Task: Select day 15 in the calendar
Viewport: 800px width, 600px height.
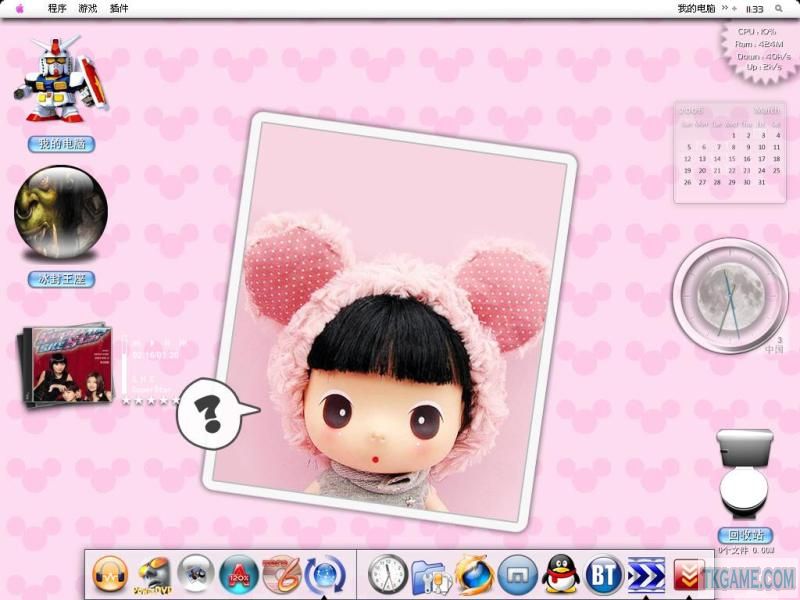Action: [x=732, y=159]
